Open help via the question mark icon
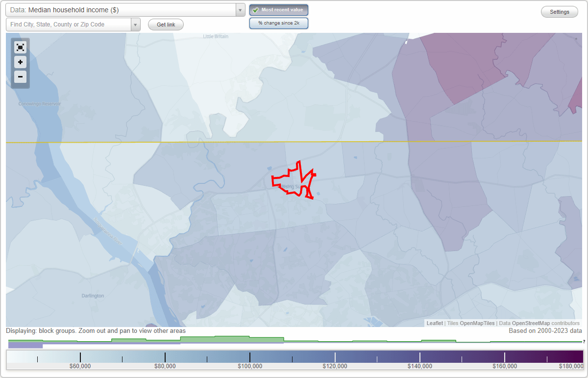The height and width of the screenshot is (378, 588). tap(583, 342)
